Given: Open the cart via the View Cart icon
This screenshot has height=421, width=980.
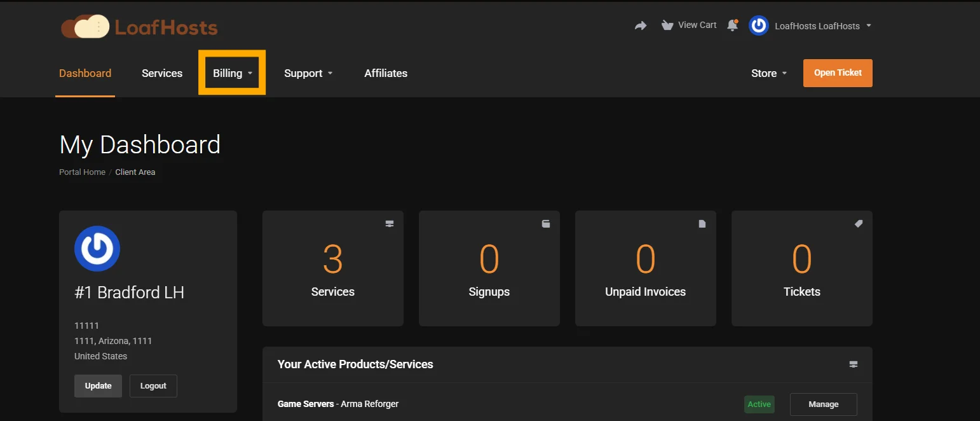Looking at the screenshot, I should tap(667, 25).
